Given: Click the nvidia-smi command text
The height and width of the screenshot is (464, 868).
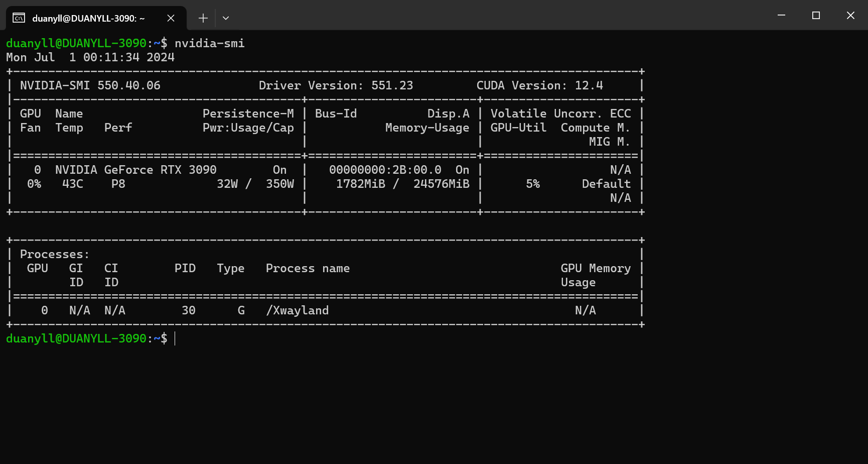Looking at the screenshot, I should coord(210,43).
